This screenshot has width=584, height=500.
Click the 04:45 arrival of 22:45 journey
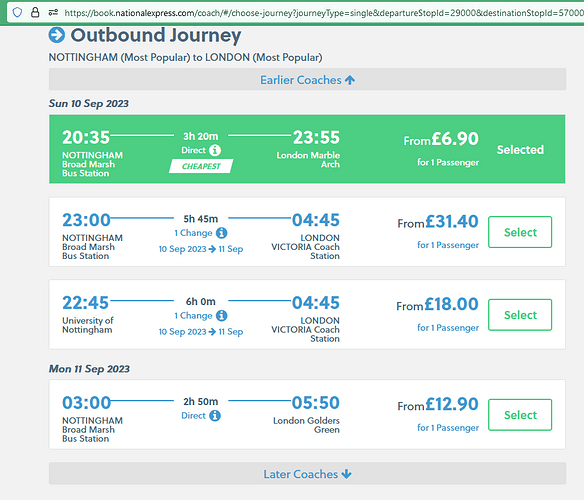(316, 303)
